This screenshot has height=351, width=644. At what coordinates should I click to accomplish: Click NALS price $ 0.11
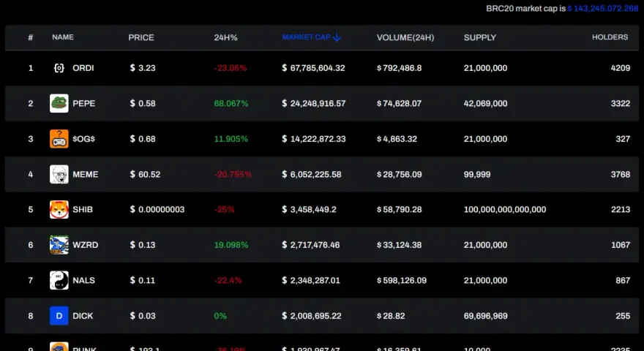[x=143, y=280]
